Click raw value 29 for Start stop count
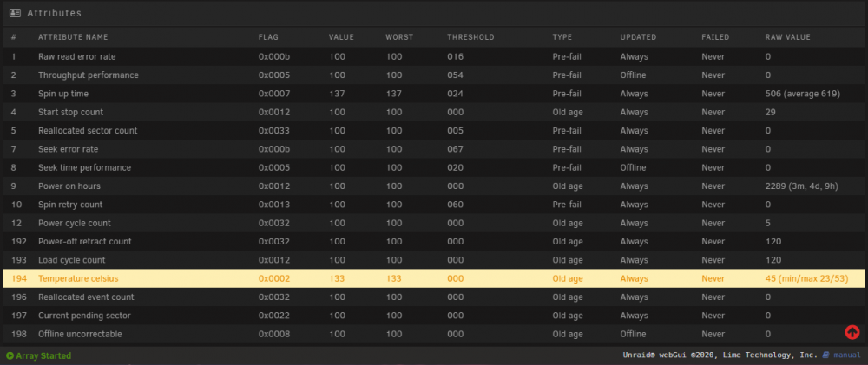 coord(770,112)
